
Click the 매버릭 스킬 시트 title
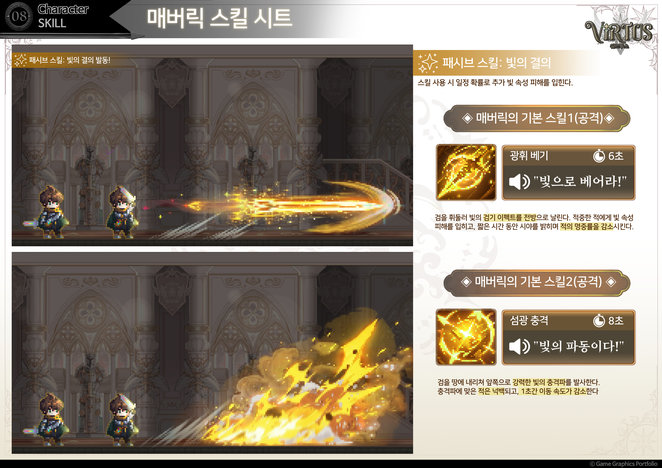[219, 18]
